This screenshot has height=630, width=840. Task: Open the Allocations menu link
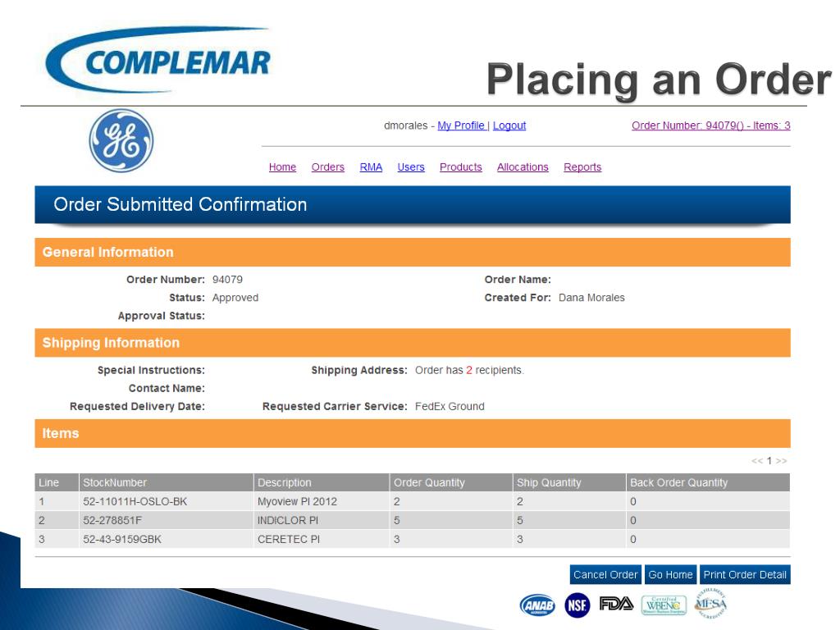[523, 167]
